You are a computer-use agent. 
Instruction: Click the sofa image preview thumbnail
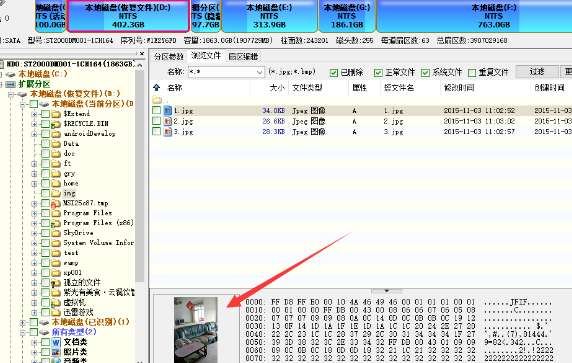coord(196,330)
